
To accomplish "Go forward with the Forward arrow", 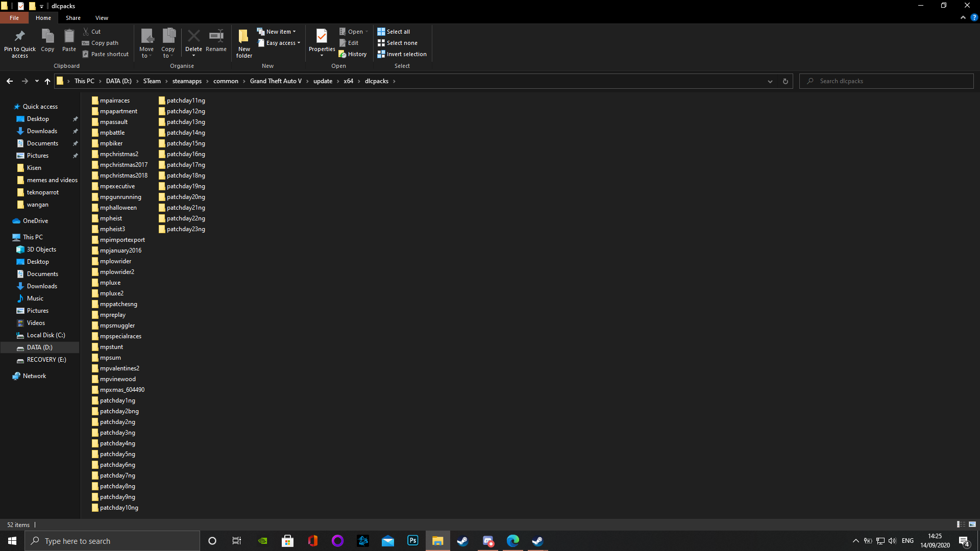I will pos(24,81).
